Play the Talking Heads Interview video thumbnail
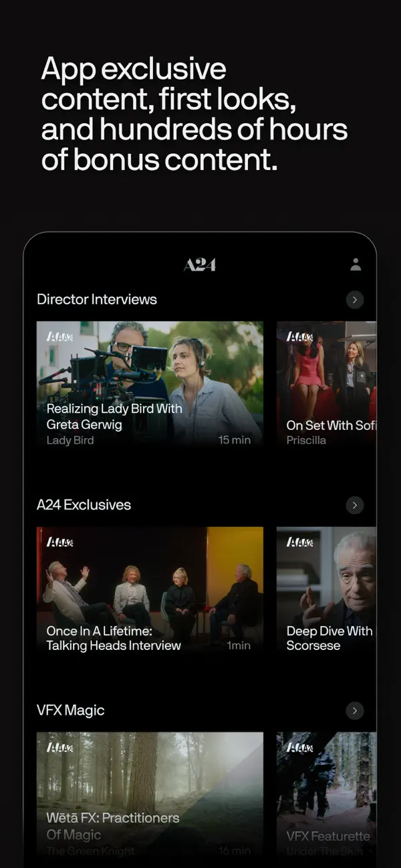 150,590
